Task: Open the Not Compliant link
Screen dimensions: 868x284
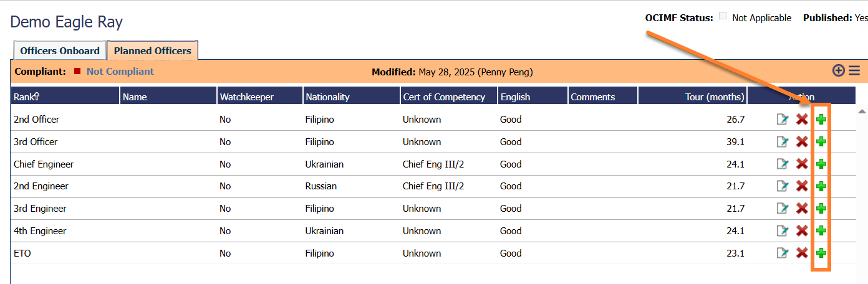Action: point(120,72)
